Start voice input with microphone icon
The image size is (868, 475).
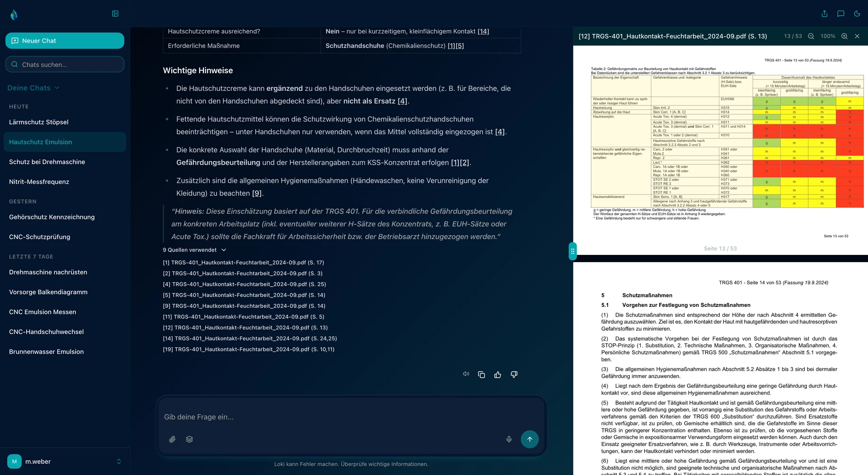(509, 439)
